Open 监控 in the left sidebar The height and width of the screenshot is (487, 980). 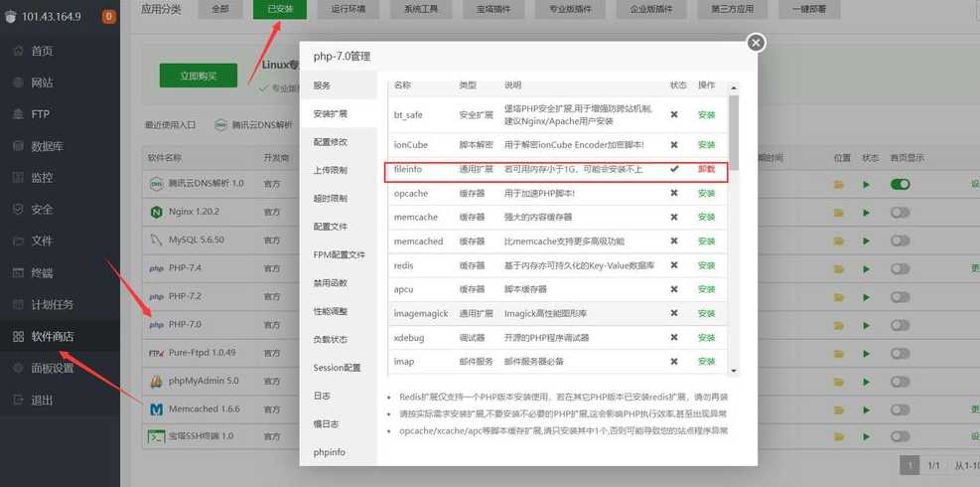42,178
